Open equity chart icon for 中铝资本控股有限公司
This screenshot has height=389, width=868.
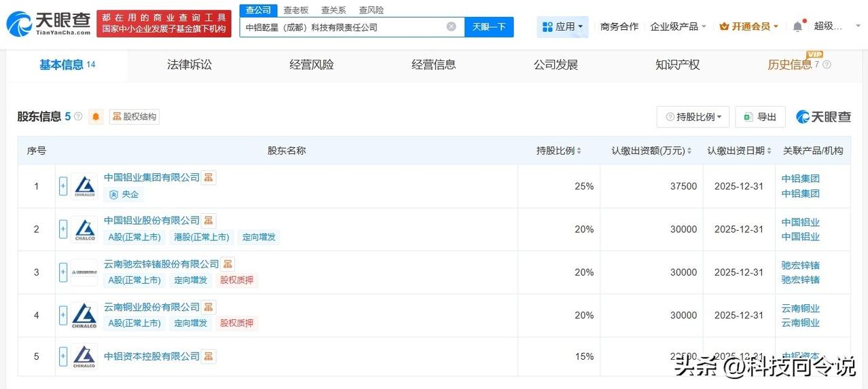(209, 356)
